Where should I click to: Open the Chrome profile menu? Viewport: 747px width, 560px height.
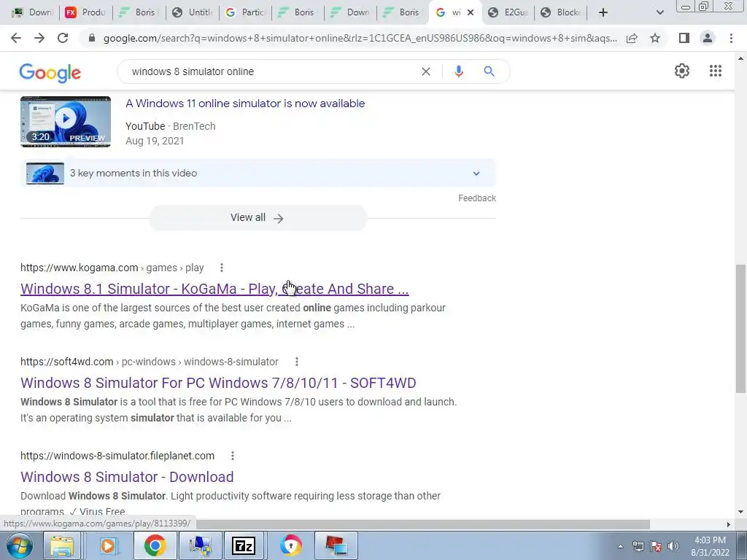coord(708,38)
